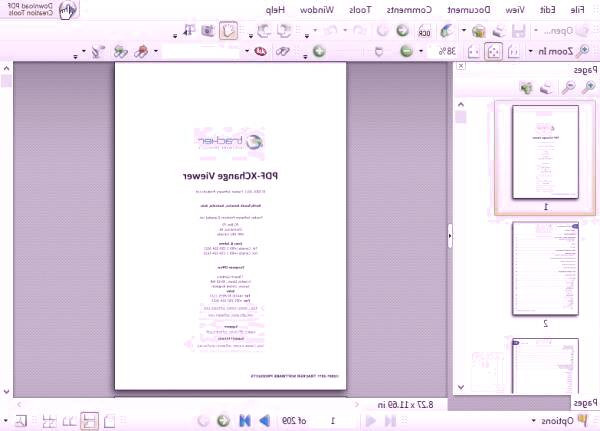Click the Email document icon

(x=478, y=31)
